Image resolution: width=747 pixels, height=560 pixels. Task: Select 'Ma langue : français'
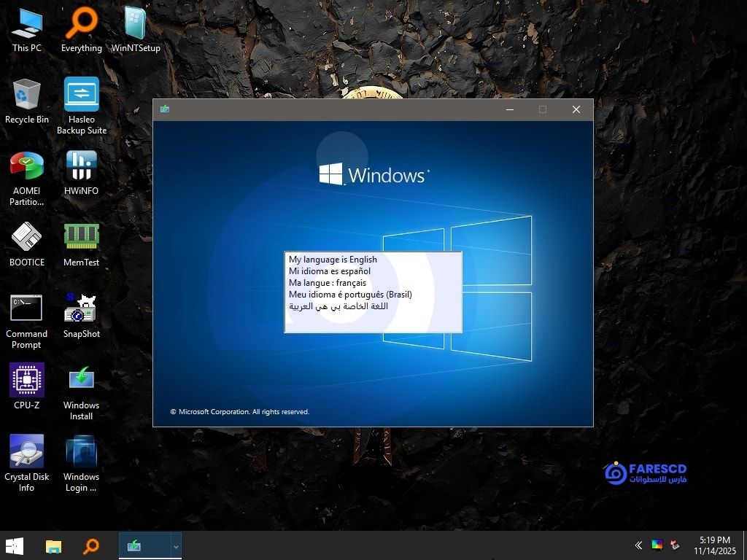327,283
